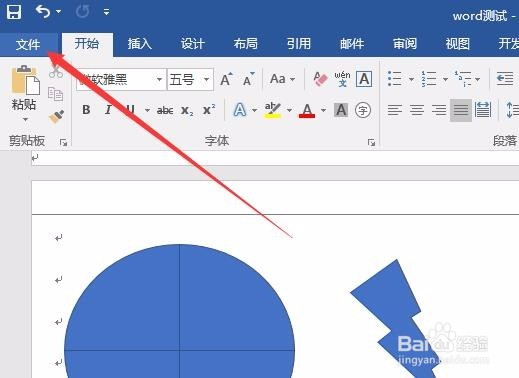This screenshot has width=519, height=378.
Task: Switch to the 布局 (Layout) tab
Action: pos(245,44)
